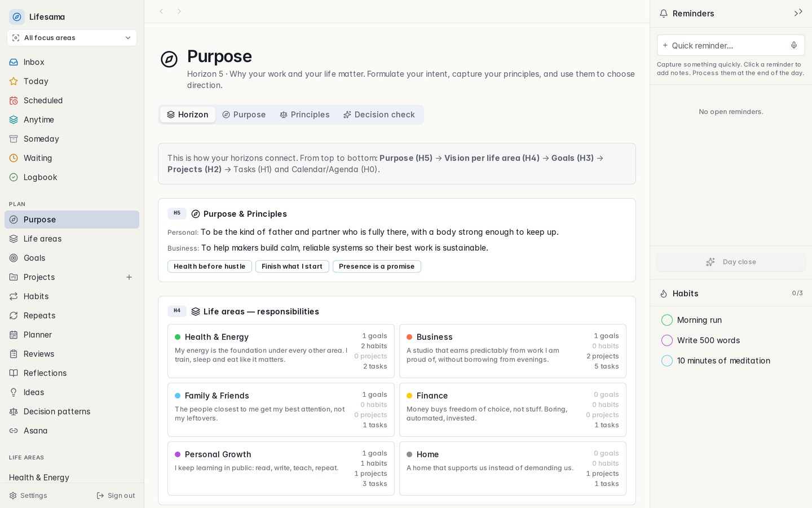Click the Today star icon
This screenshot has height=508, width=812.
[x=14, y=81]
